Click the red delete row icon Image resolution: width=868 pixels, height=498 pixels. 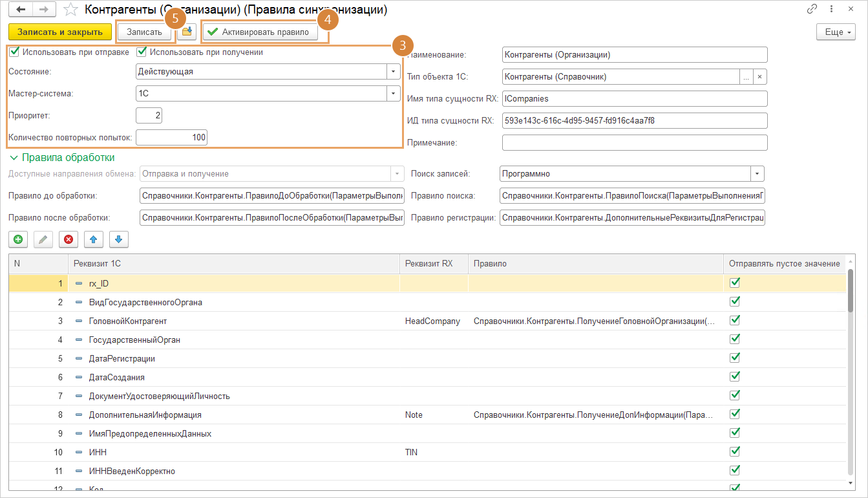coord(69,239)
